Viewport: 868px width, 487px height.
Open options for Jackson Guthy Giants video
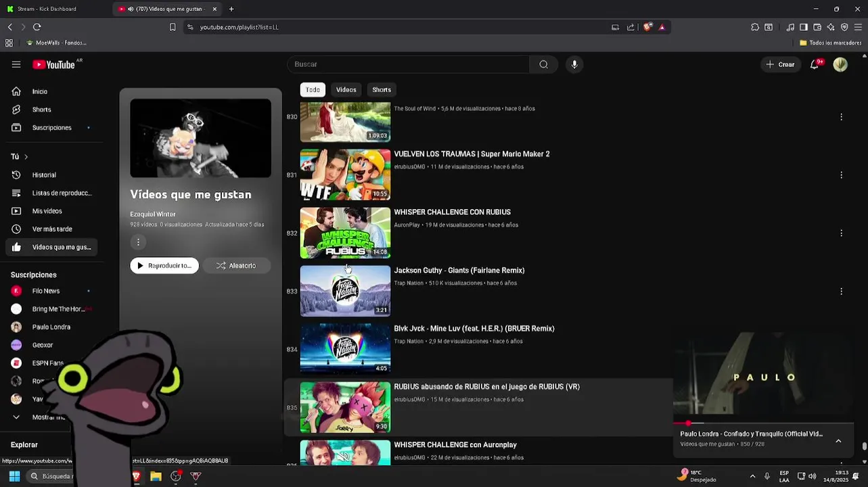click(x=841, y=292)
